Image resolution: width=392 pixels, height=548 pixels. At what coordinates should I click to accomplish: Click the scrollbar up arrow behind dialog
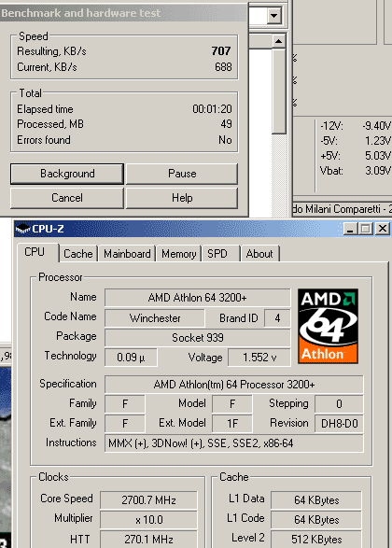[278, 41]
